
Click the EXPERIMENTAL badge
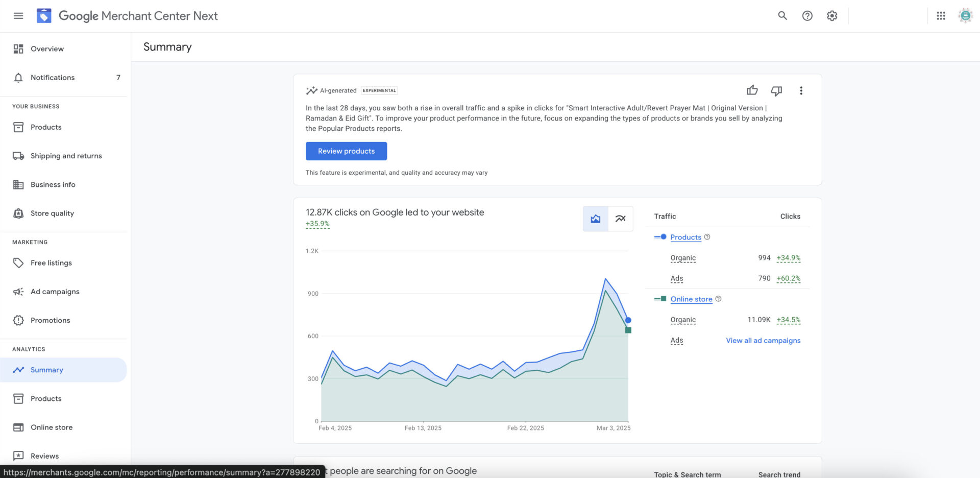tap(379, 90)
